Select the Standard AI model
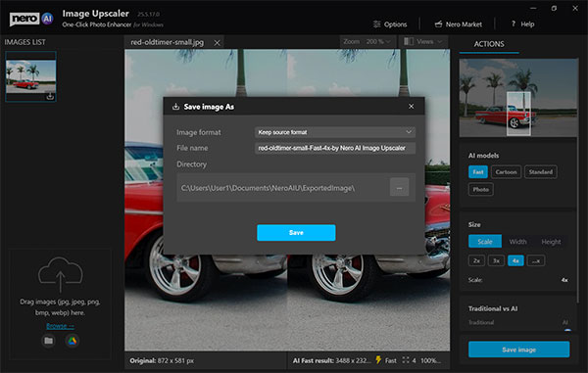 click(540, 172)
